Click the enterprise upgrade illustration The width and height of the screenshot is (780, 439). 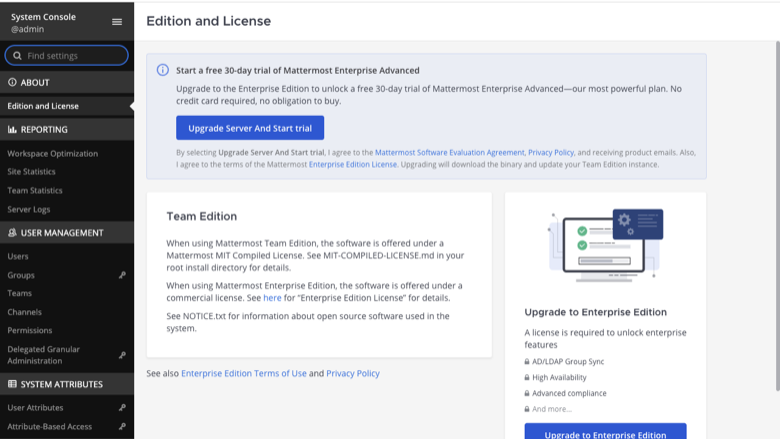pos(605,245)
